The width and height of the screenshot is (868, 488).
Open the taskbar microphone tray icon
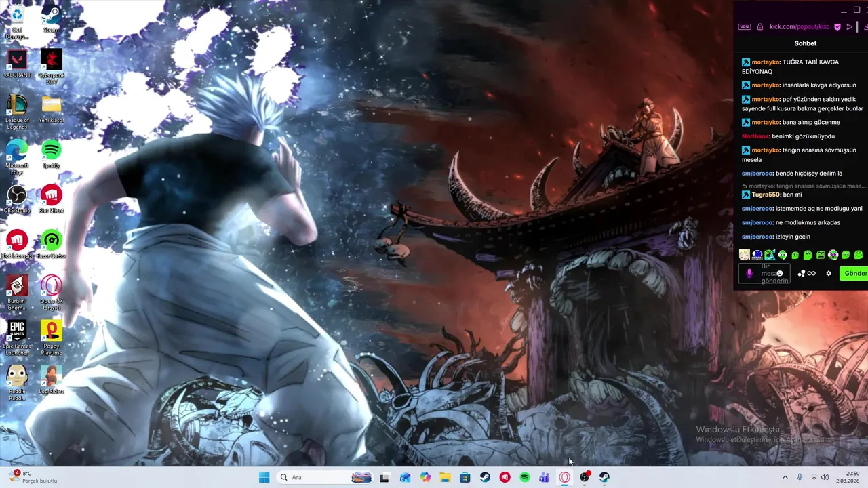point(800,477)
